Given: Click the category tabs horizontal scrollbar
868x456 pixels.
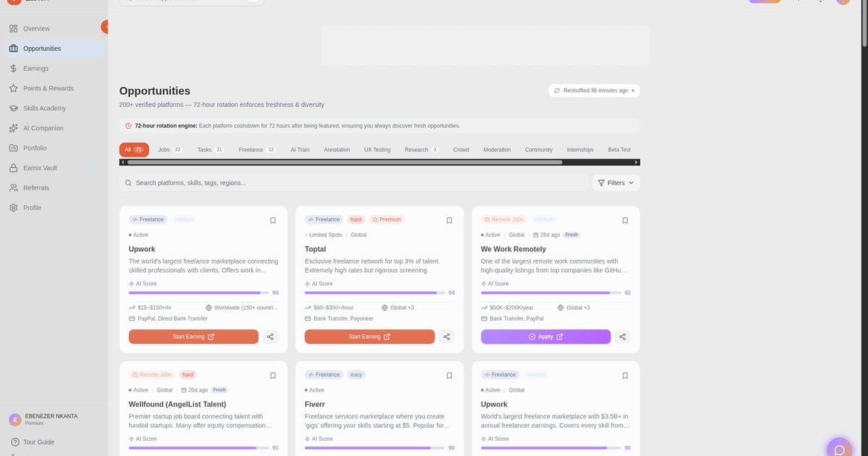Looking at the screenshot, I should [345, 162].
